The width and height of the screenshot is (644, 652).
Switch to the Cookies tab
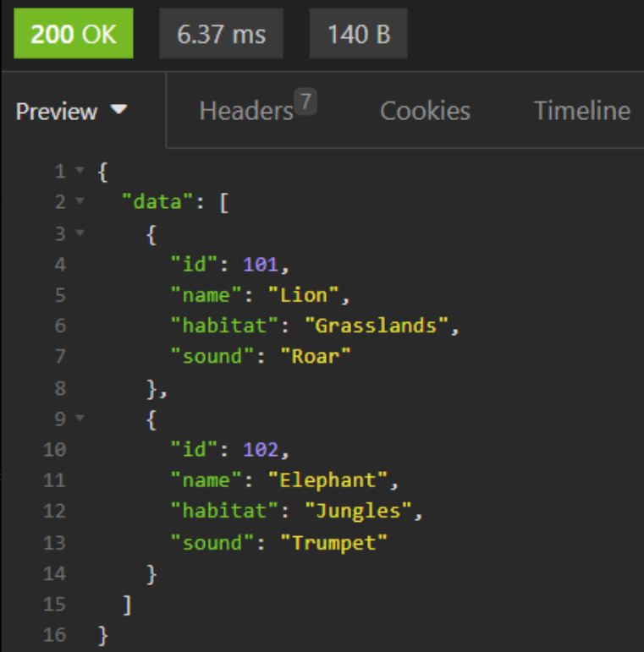pos(425,111)
